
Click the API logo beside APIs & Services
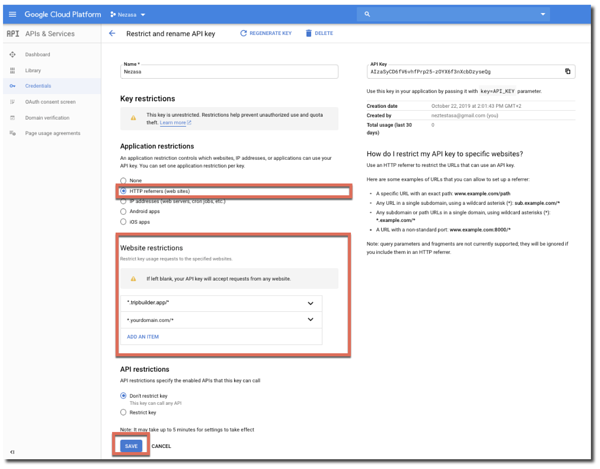(13, 34)
